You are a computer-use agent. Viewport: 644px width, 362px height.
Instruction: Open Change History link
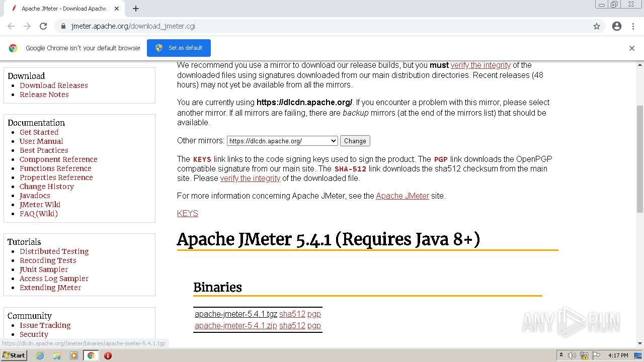(47, 187)
